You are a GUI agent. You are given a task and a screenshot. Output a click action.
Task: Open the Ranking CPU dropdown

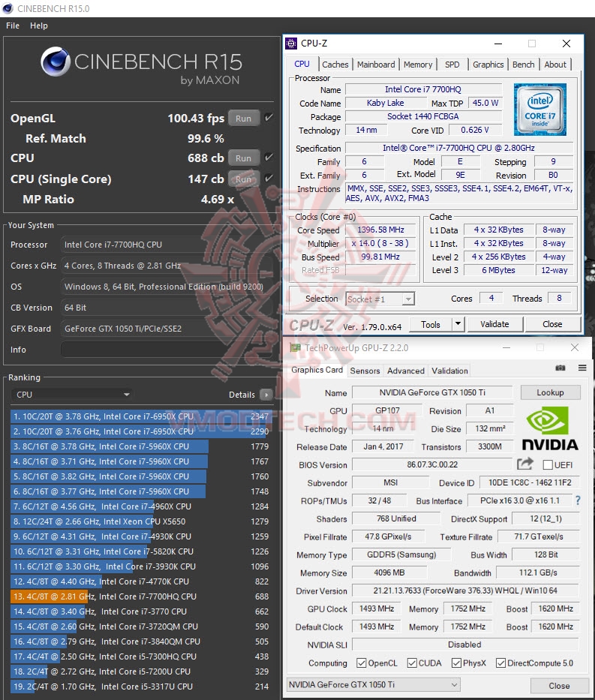pos(72,395)
